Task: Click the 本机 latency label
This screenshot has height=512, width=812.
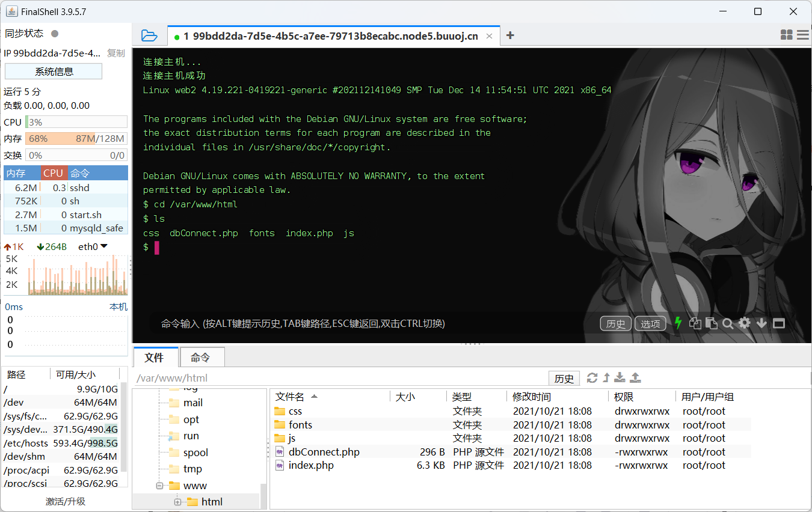Action: point(118,307)
